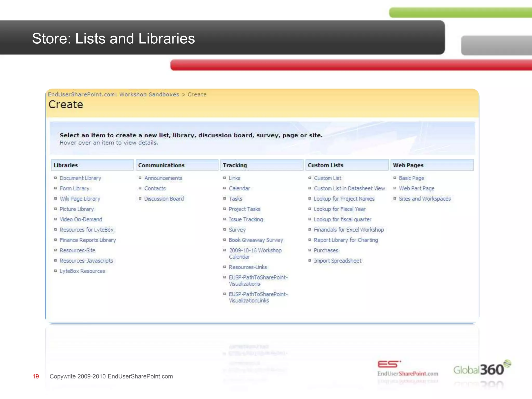Click the Web Pages column header

pyautogui.click(x=432, y=165)
